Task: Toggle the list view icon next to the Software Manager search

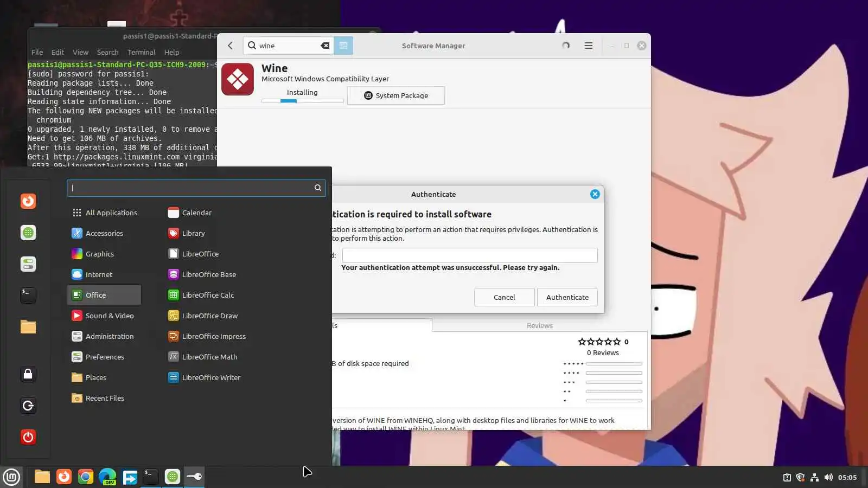Action: click(x=343, y=46)
